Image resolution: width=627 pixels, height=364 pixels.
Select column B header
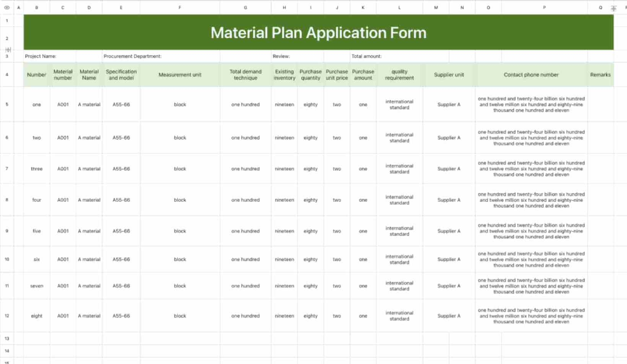point(37,8)
